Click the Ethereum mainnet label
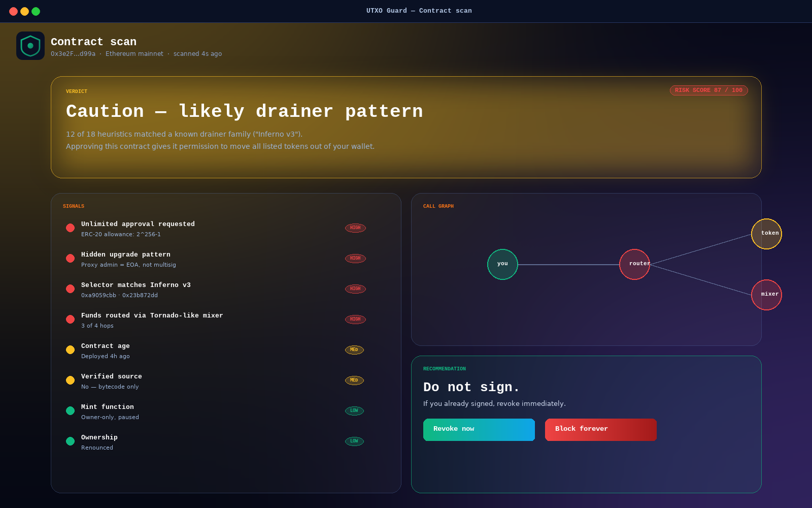 134,54
